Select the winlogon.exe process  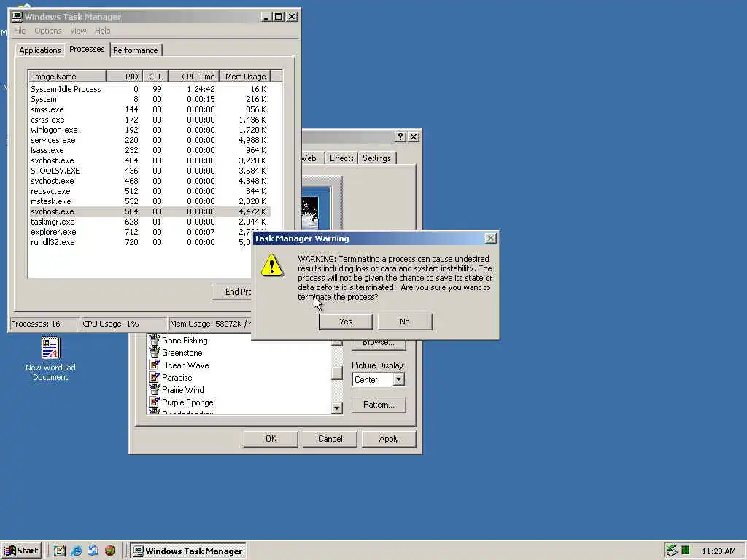click(x=149, y=130)
